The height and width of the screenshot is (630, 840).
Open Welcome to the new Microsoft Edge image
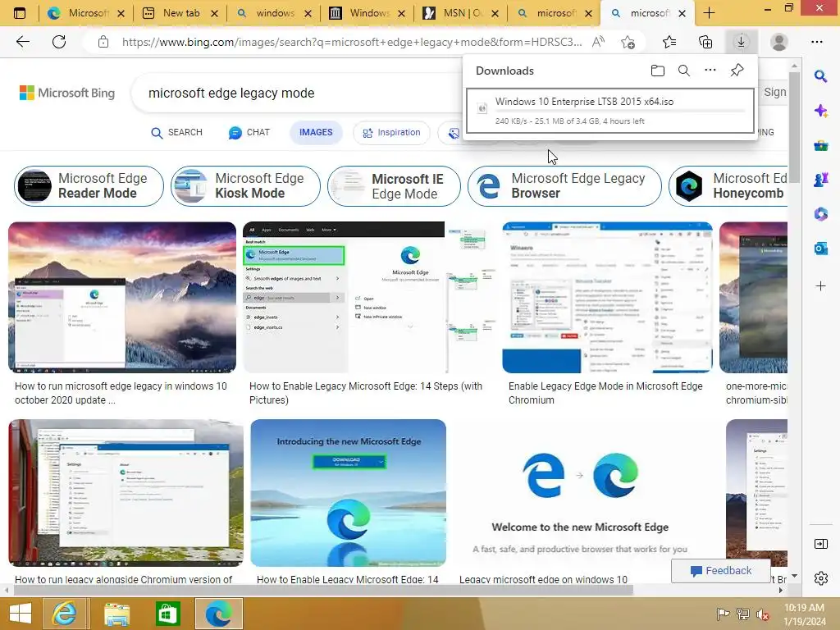coord(580,493)
